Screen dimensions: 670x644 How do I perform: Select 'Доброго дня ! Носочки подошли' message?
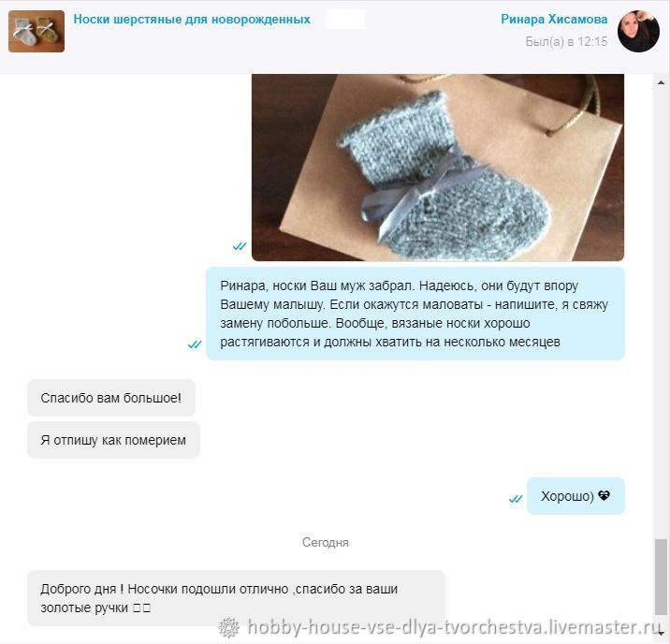pyautogui.click(x=236, y=598)
